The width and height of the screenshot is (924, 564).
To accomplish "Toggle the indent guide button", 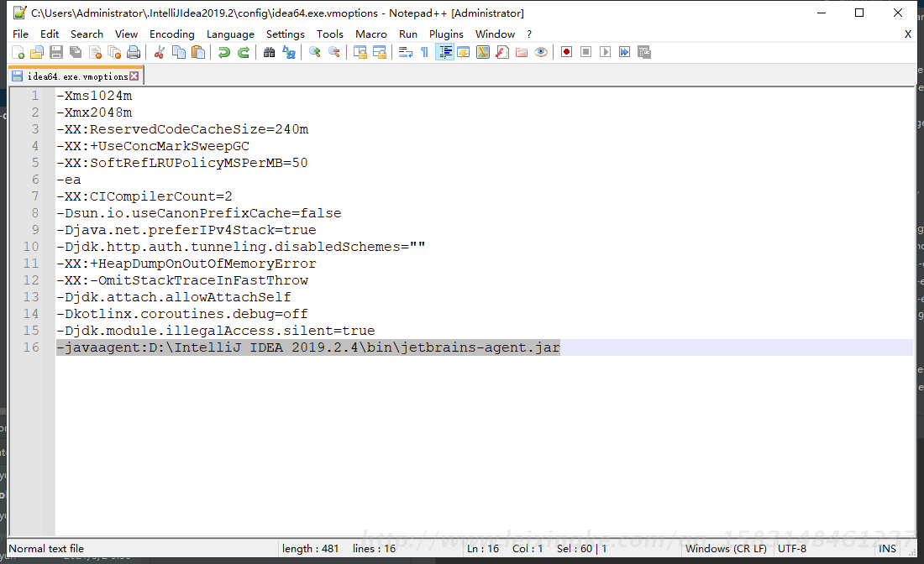I will point(445,52).
